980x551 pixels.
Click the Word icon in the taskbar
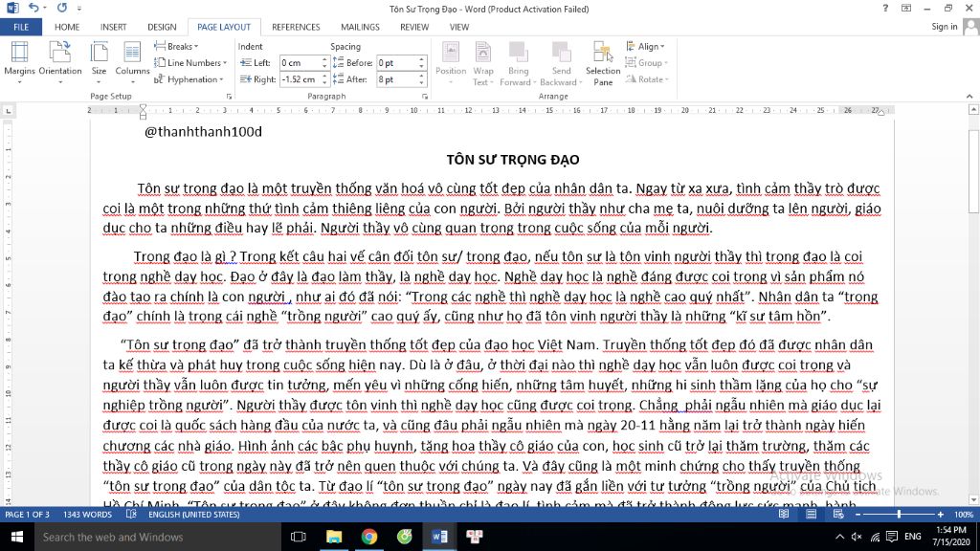tap(439, 537)
